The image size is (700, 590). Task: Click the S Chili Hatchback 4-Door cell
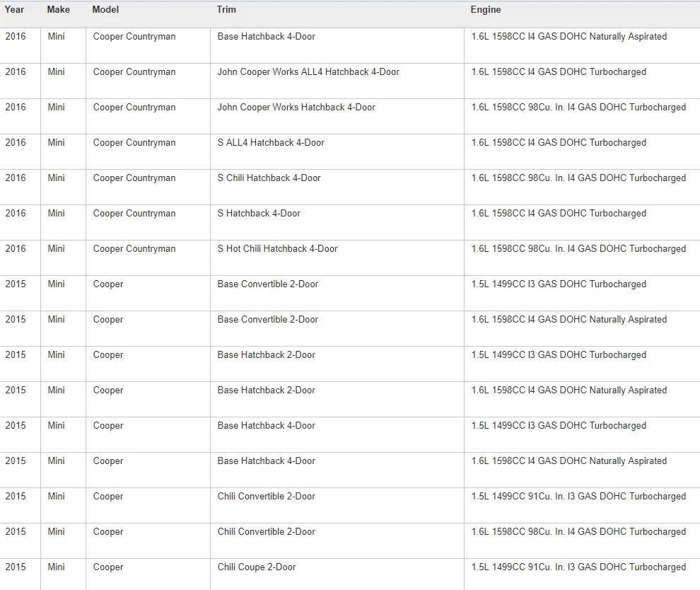[x=269, y=178]
